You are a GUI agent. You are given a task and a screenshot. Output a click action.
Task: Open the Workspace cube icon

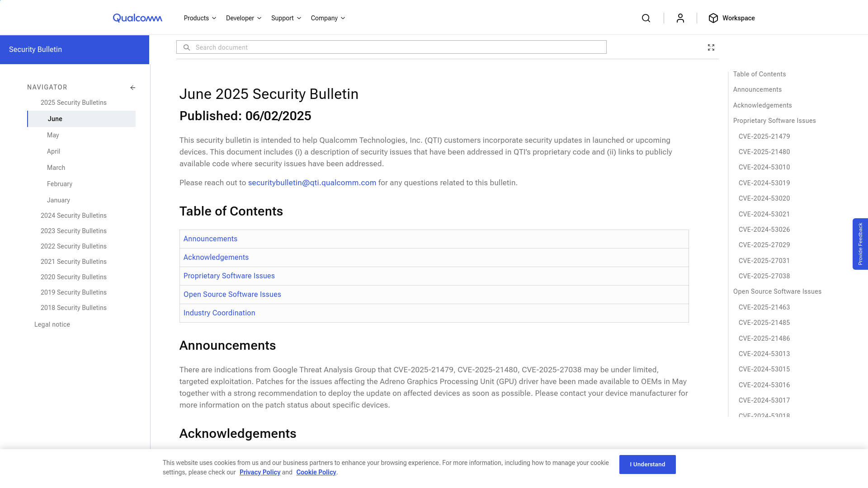(713, 18)
